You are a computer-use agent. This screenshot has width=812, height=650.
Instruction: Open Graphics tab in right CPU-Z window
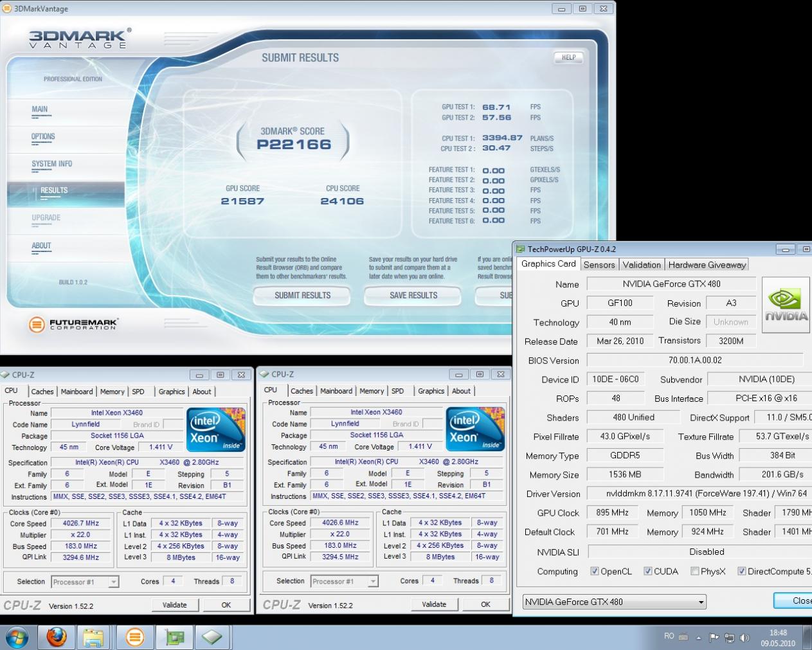point(431,391)
